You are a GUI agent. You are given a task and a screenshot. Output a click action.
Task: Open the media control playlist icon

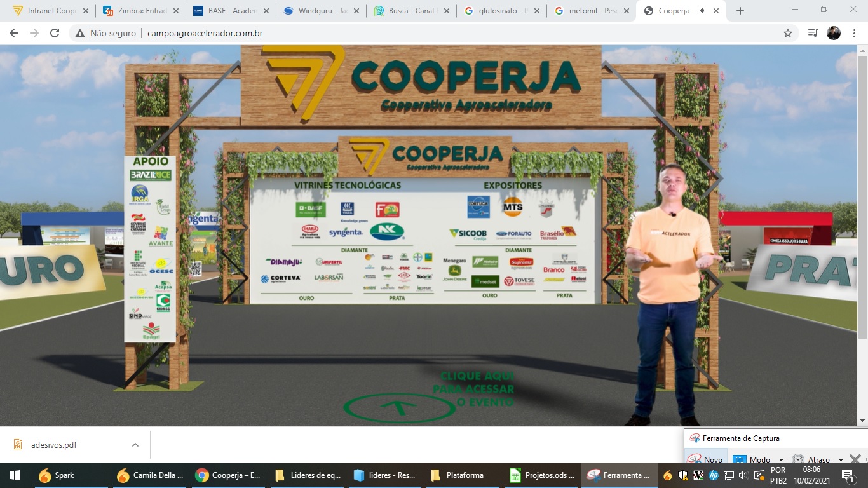coord(813,33)
